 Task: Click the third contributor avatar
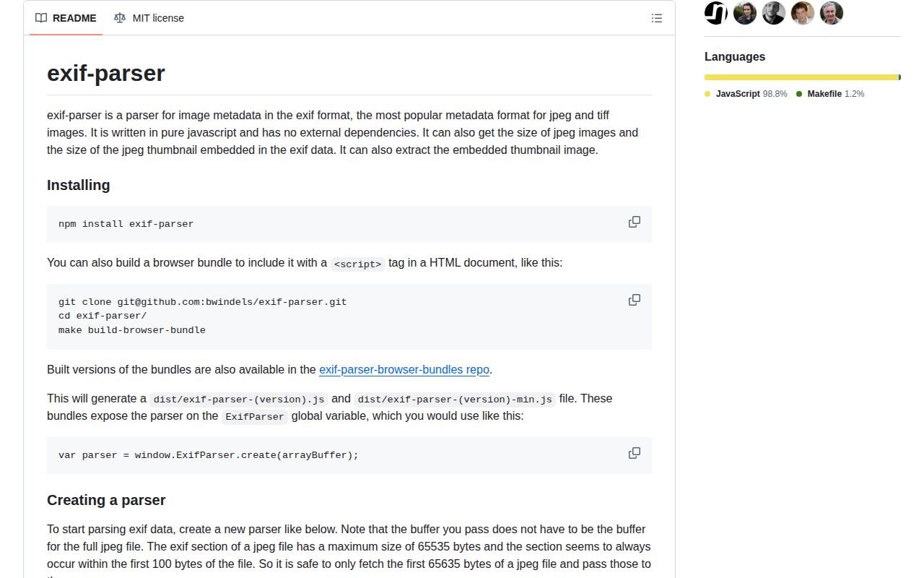coord(774,13)
